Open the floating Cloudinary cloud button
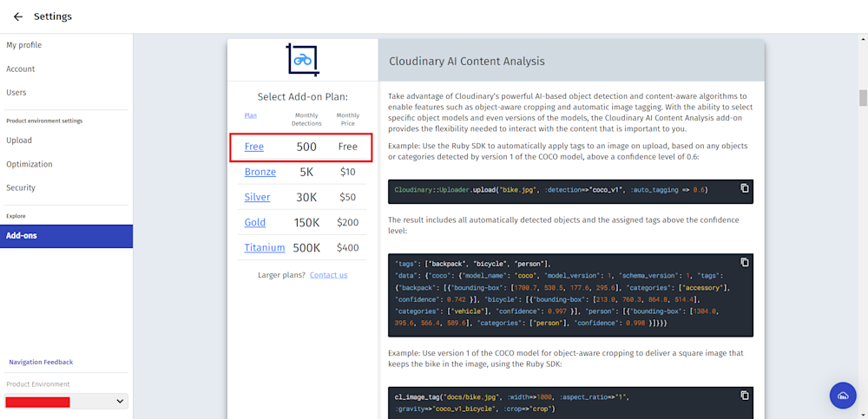 (x=843, y=396)
